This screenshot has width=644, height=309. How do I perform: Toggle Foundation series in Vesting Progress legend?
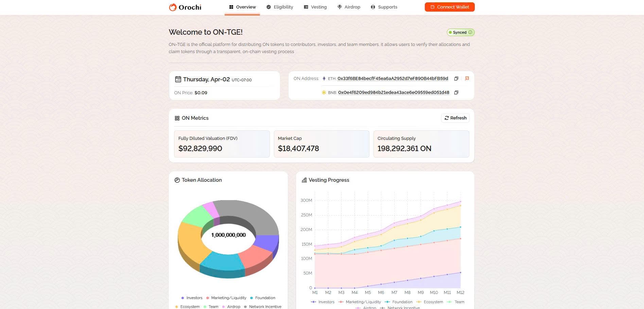click(398, 302)
